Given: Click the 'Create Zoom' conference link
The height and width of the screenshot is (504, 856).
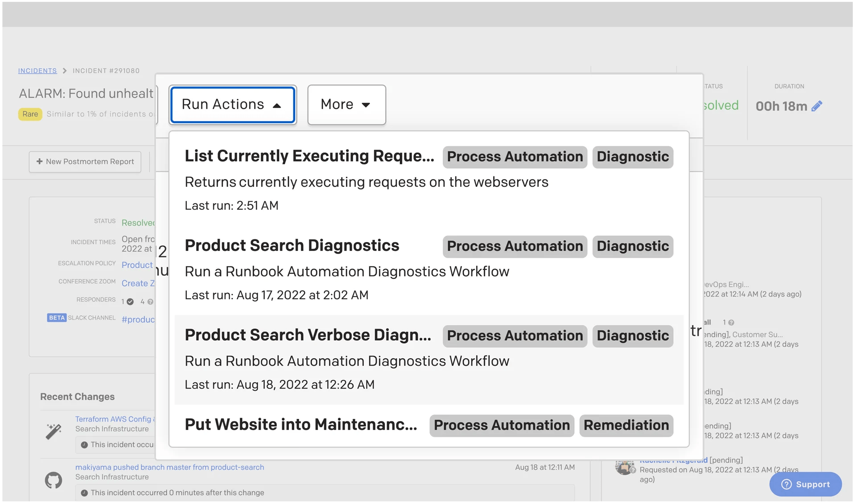Looking at the screenshot, I should 138,283.
